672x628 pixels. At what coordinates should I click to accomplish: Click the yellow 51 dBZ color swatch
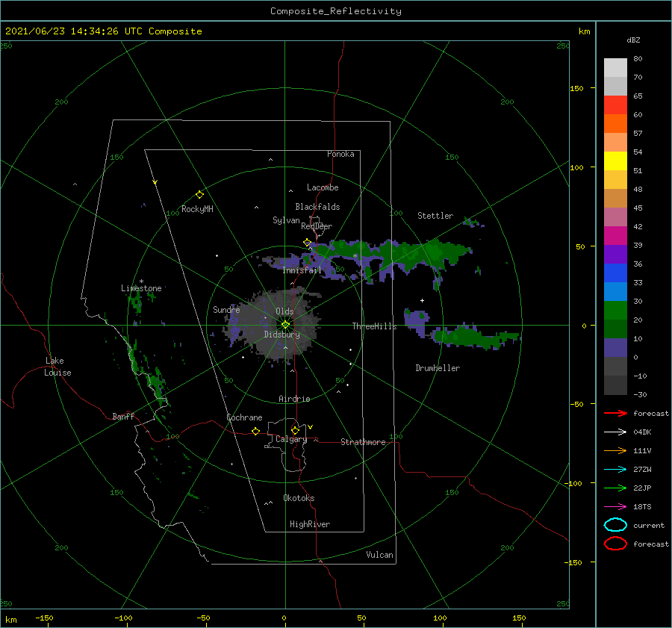[615, 161]
